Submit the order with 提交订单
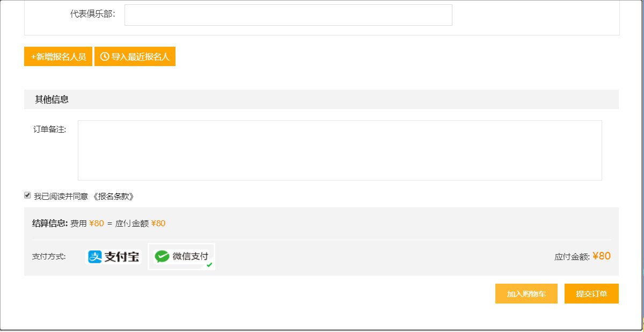This screenshot has width=644, height=332. pyautogui.click(x=591, y=294)
